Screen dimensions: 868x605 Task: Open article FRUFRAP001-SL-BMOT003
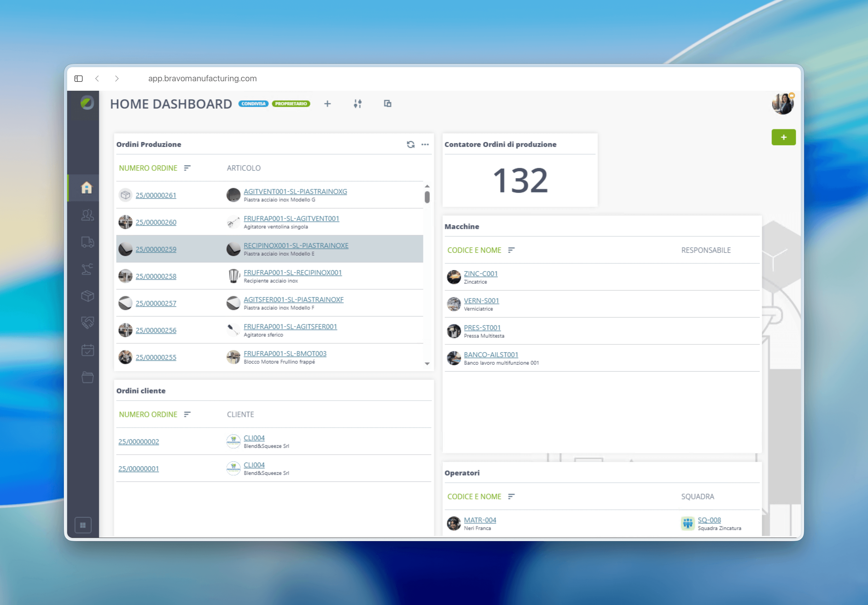tap(285, 353)
